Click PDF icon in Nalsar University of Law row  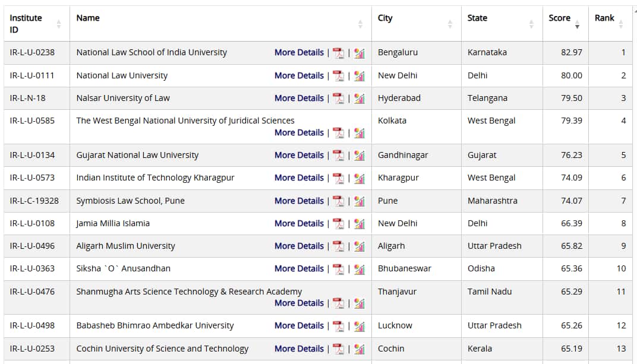(338, 99)
